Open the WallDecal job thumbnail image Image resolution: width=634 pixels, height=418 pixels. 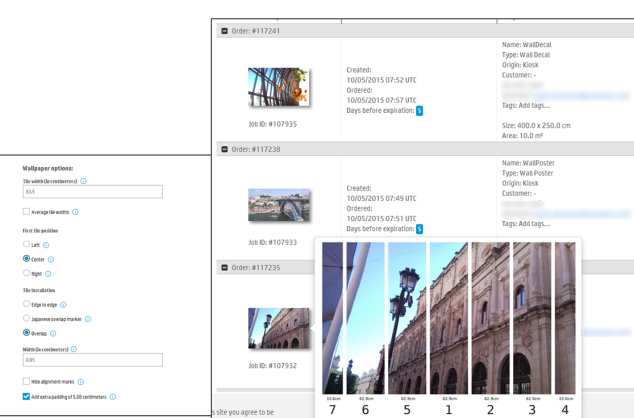[x=278, y=88]
